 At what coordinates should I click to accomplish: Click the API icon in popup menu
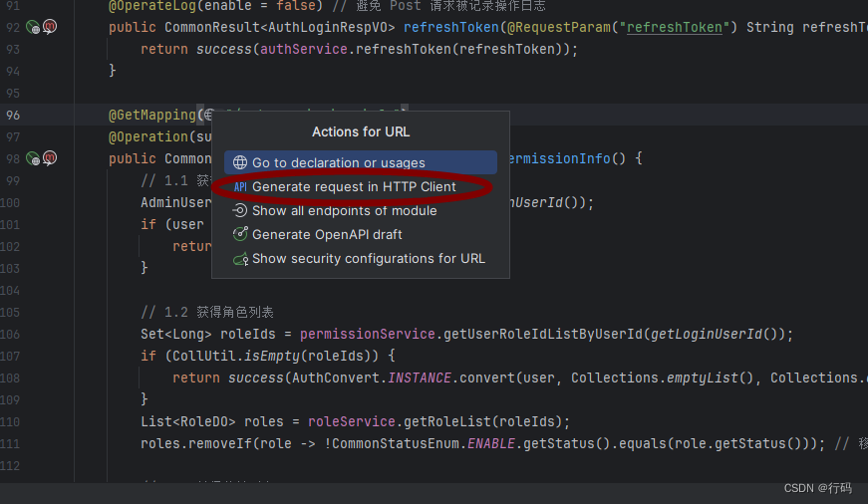coord(240,187)
